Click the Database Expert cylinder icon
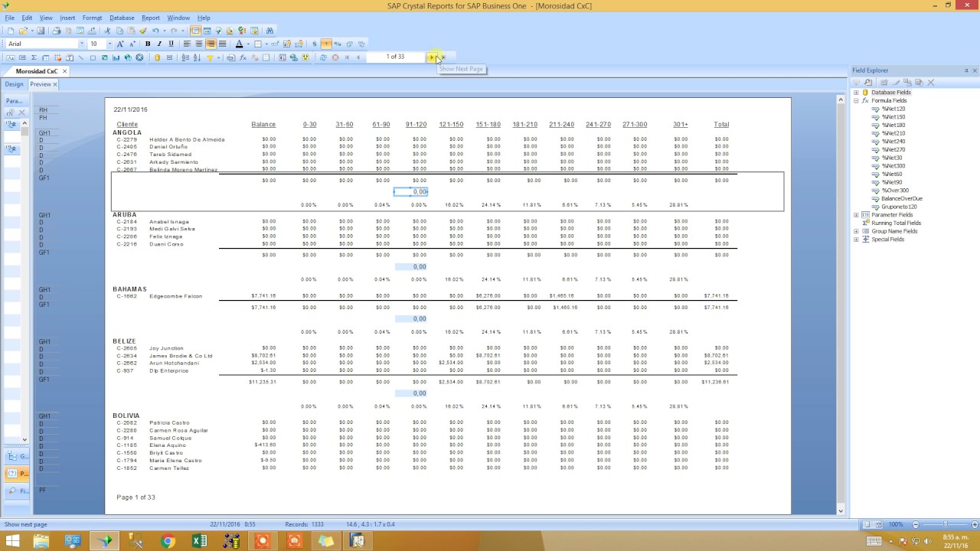The width and height of the screenshot is (980, 551). (157, 57)
